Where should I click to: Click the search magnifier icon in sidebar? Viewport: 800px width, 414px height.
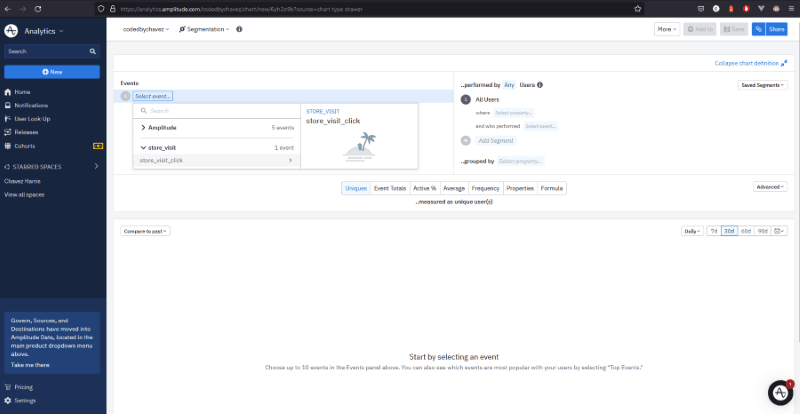93,51
